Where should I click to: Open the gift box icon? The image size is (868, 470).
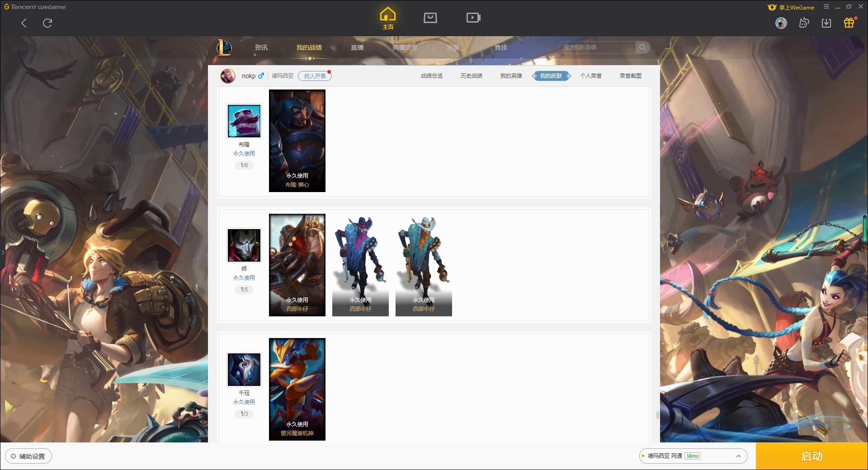coord(849,23)
